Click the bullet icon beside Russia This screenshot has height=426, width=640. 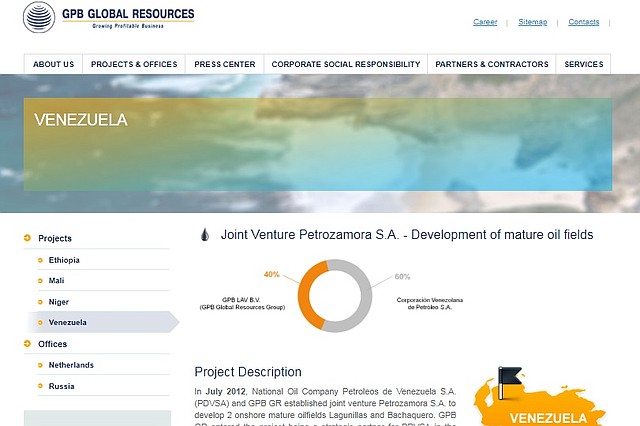tap(40, 386)
